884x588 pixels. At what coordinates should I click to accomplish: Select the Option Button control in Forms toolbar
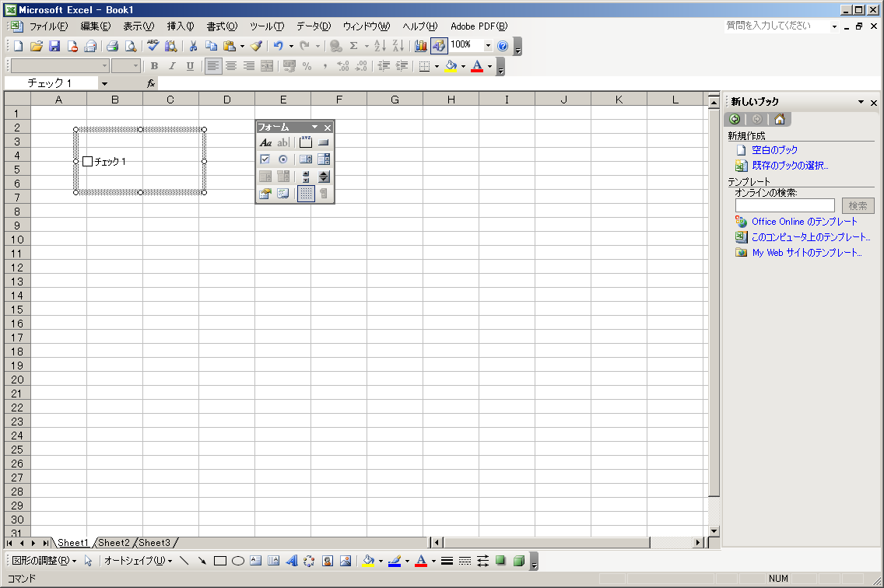tap(283, 159)
